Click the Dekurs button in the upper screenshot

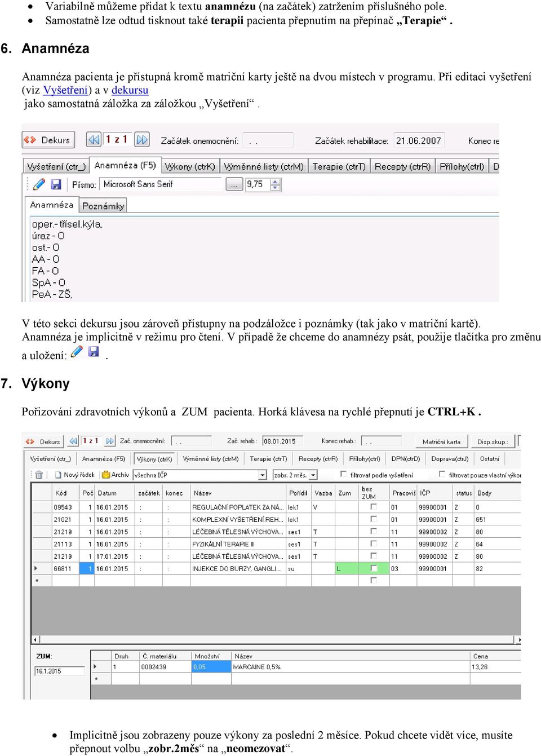coord(48,140)
